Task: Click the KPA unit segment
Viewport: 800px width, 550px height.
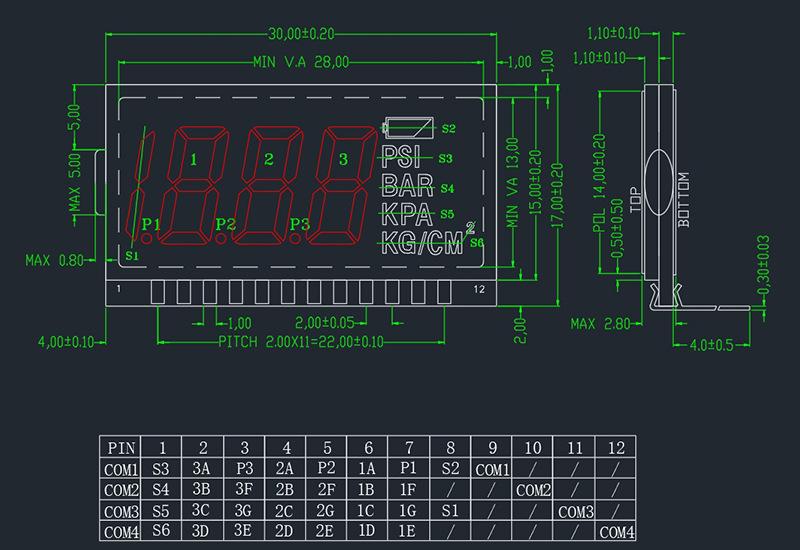Action: (407, 213)
